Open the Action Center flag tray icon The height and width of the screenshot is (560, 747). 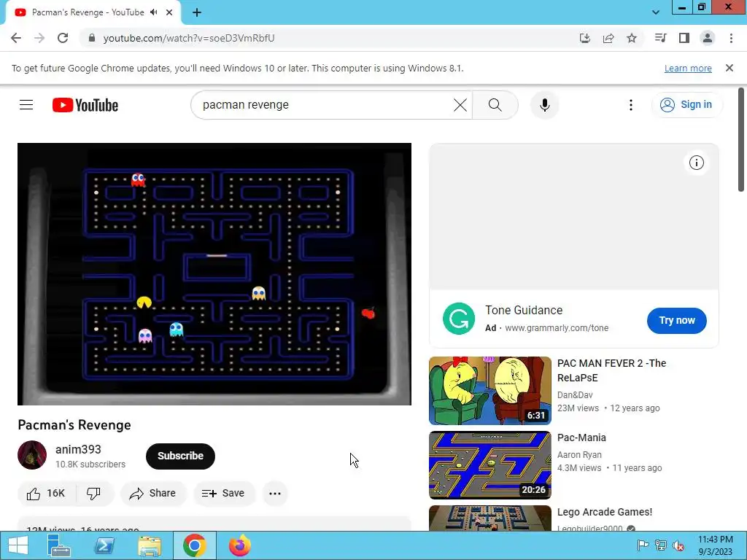click(x=643, y=545)
